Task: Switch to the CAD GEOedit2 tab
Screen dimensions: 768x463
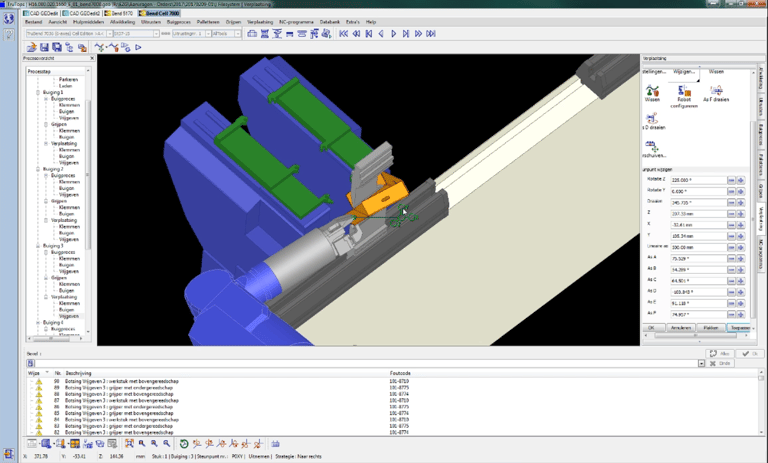Action: [81, 13]
